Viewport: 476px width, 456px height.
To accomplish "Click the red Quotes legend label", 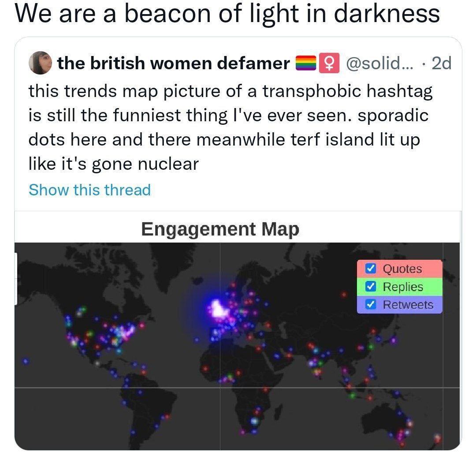I will point(402,269).
